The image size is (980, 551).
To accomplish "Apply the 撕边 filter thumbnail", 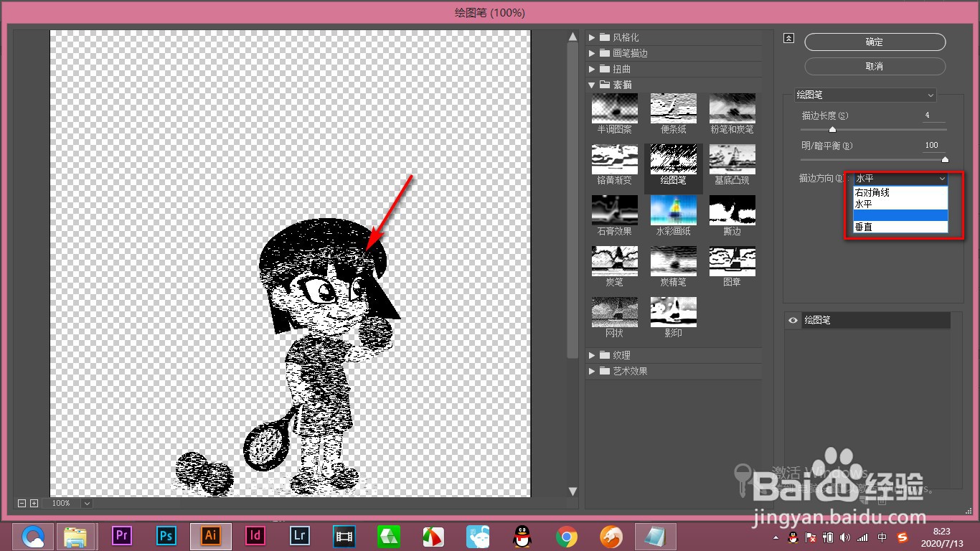I will (x=732, y=210).
